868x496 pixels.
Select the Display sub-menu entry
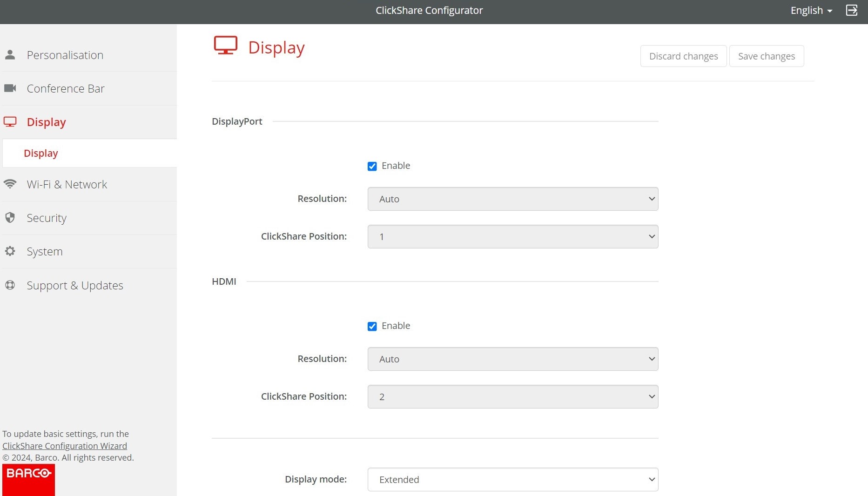[x=41, y=153]
